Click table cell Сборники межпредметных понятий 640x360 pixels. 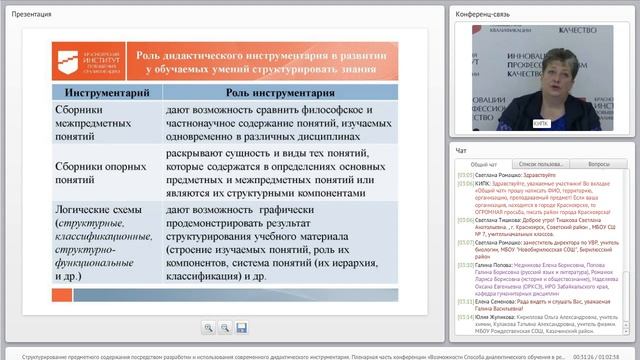[x=107, y=123]
